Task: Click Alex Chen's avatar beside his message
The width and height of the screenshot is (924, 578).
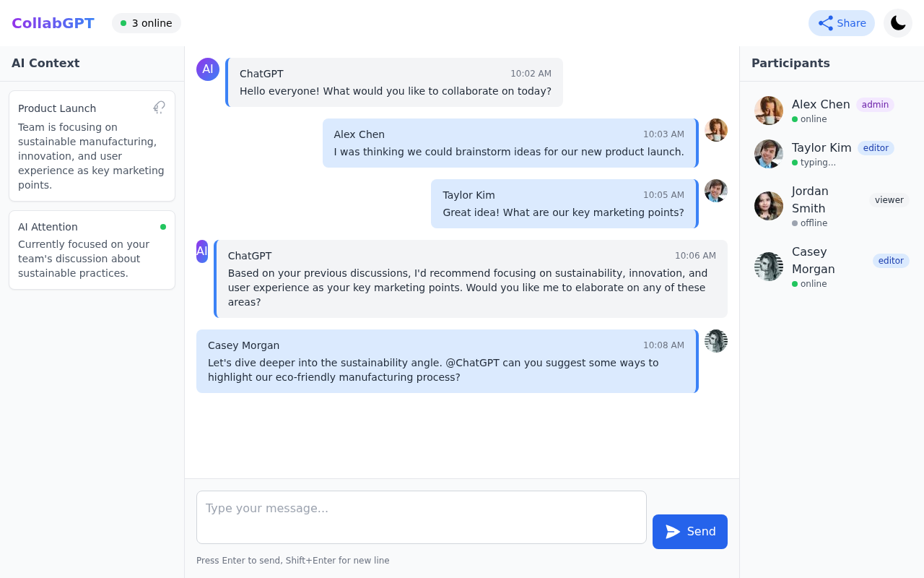Action: click(715, 130)
